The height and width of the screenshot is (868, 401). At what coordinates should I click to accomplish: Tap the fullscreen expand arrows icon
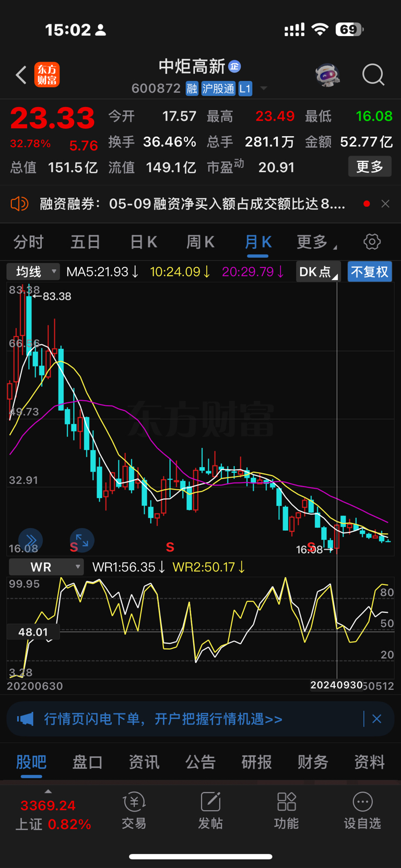coord(82,540)
